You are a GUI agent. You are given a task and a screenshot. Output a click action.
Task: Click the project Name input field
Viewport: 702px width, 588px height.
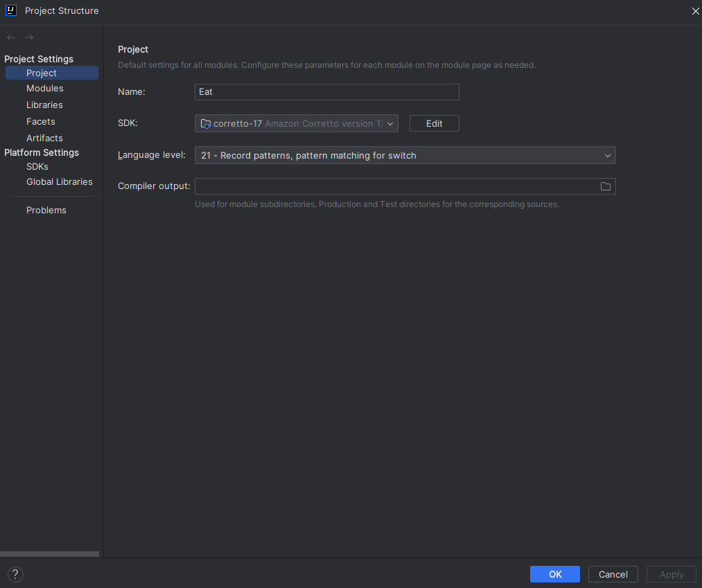pyautogui.click(x=327, y=92)
